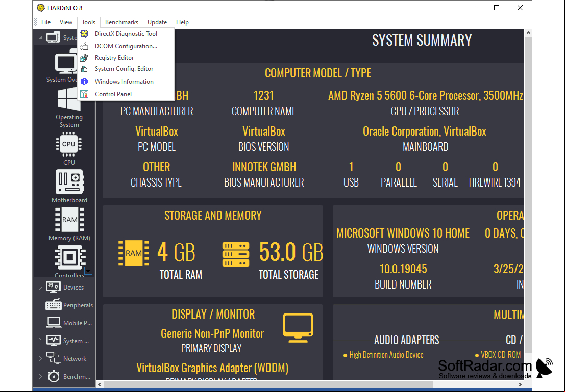
Task: Click the System Config. Editor icon
Action: 84,69
